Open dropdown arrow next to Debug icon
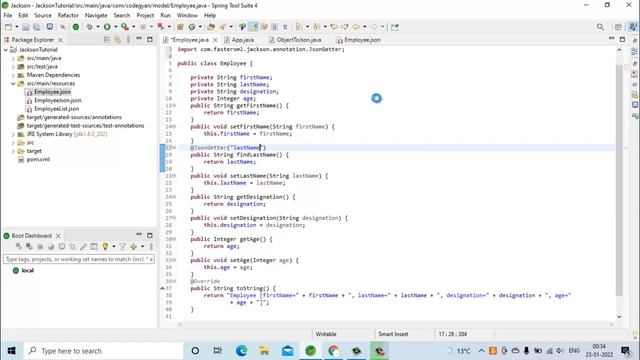 [98, 27]
